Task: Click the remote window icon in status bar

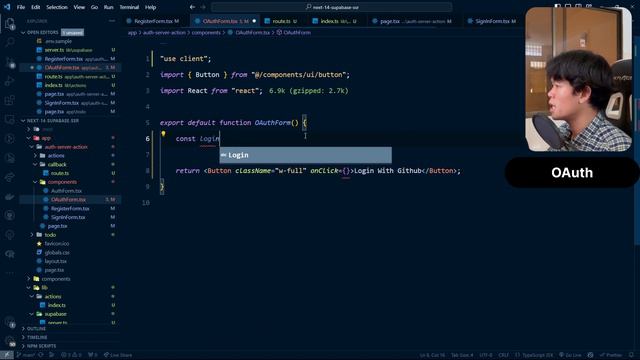Action: [6, 355]
